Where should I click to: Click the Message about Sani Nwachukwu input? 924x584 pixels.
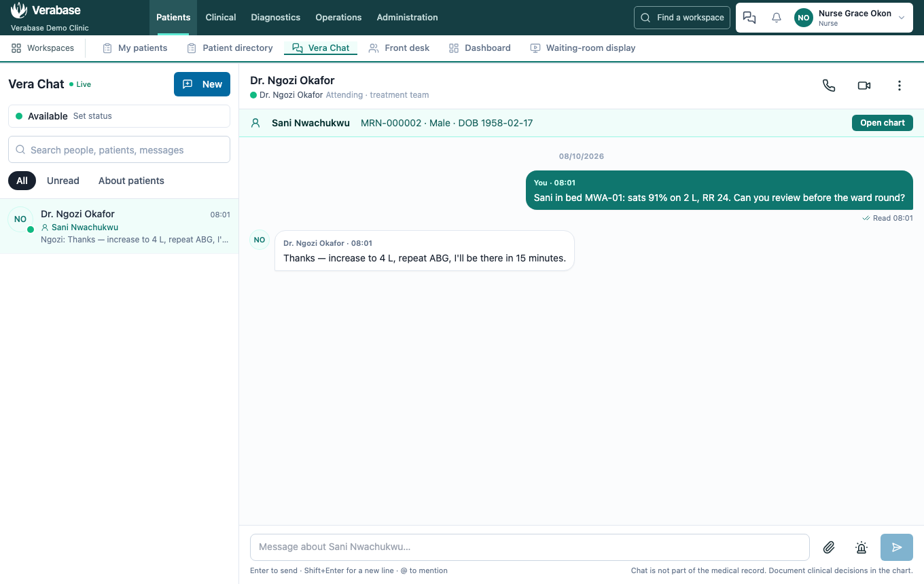(x=530, y=547)
